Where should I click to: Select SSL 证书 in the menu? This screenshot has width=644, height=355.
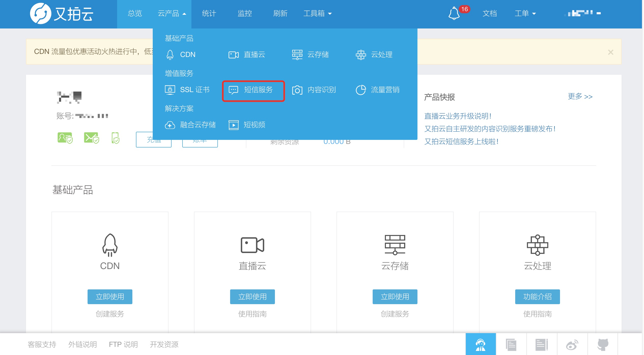187,90
